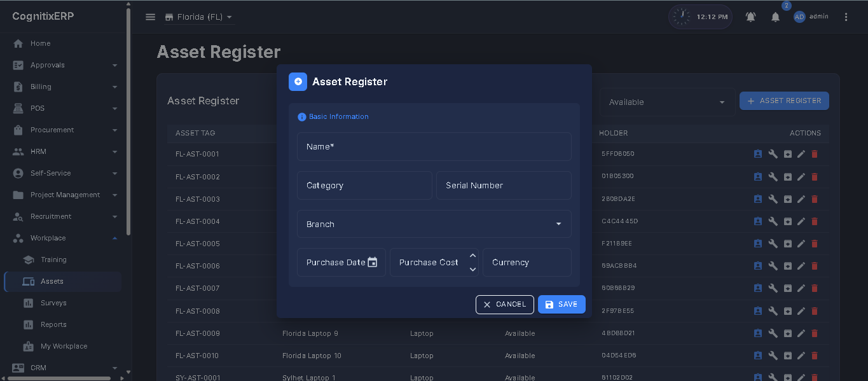Open maintenance wrench for FL-AST-0007
This screenshot has height=381, width=868.
773,288
